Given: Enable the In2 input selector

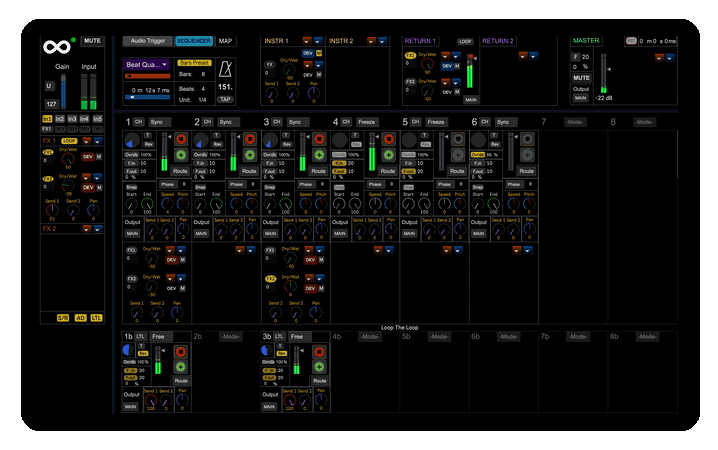Looking at the screenshot, I should coord(60,118).
